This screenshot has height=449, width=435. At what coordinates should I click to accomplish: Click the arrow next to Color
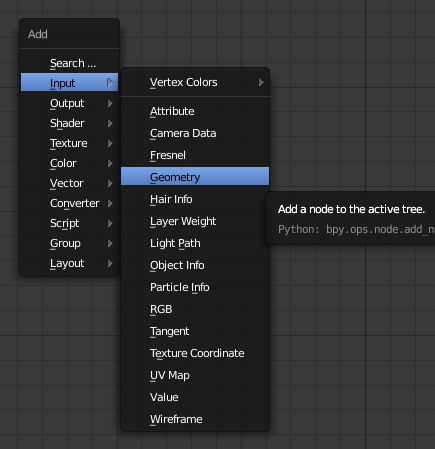[110, 163]
